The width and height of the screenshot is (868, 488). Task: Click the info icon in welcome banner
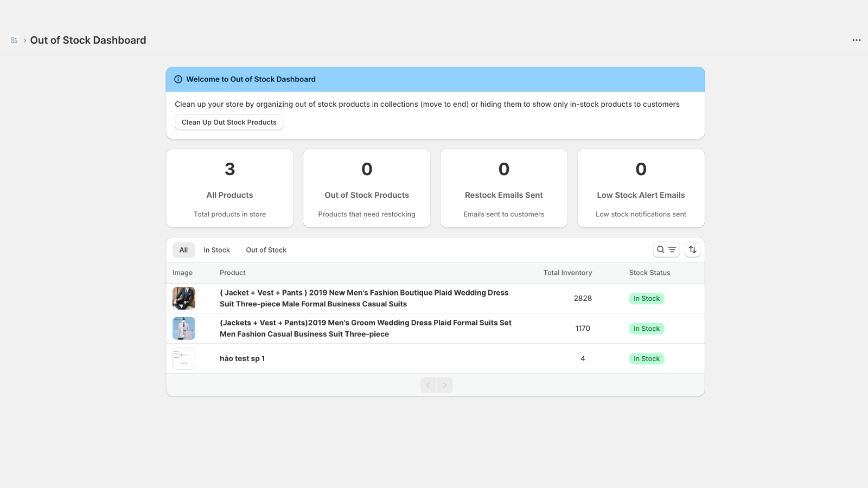pyautogui.click(x=178, y=79)
